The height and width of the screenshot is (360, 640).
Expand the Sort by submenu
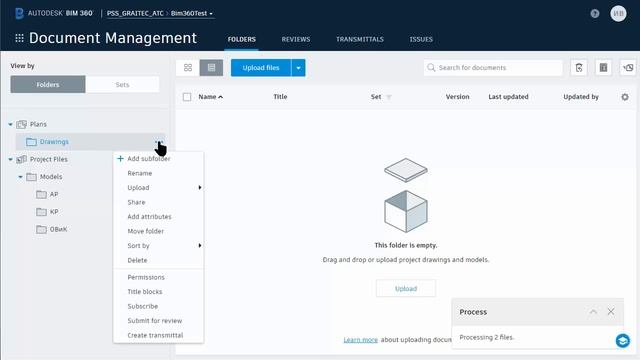click(200, 246)
